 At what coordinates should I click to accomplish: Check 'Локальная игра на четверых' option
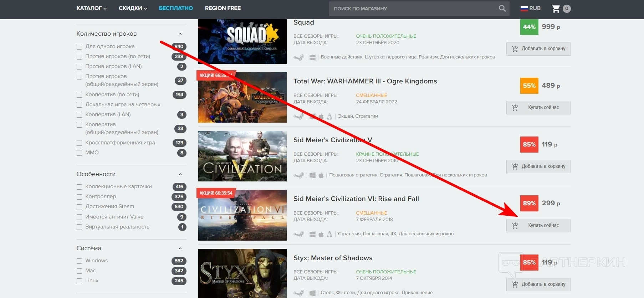point(79,105)
